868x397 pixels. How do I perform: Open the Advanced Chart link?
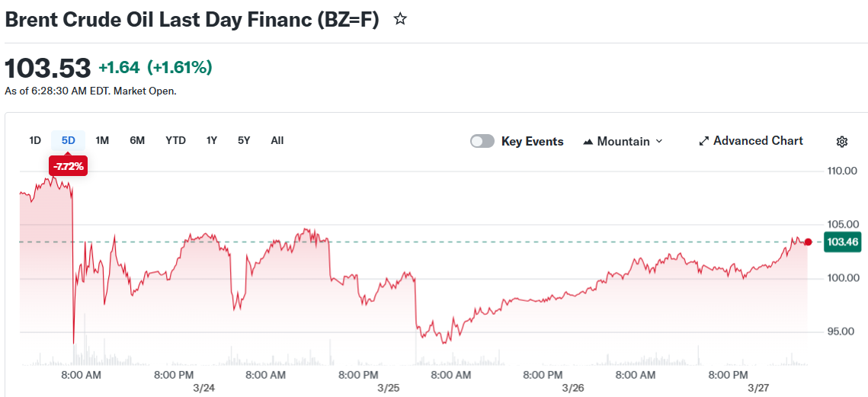click(757, 141)
